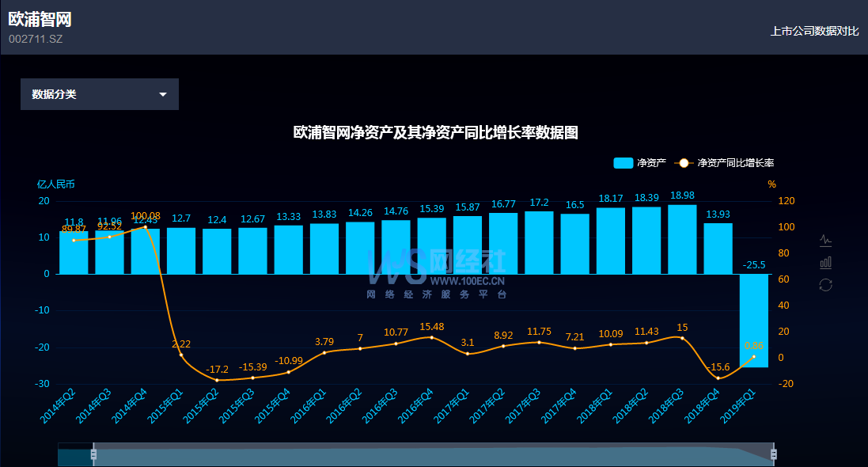Screen dimensions: 868x467
Task: Click the 2016年Q1 x-axis label
Action: [x=309, y=406]
